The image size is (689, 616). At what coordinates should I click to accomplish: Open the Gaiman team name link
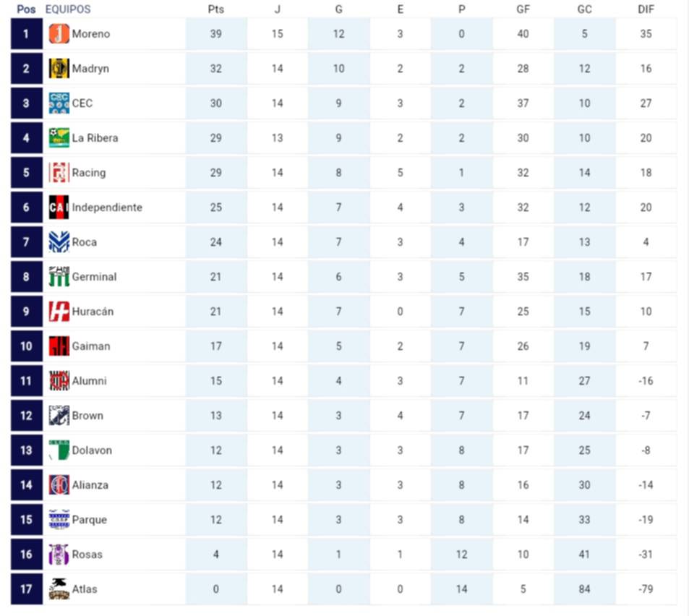(x=91, y=346)
